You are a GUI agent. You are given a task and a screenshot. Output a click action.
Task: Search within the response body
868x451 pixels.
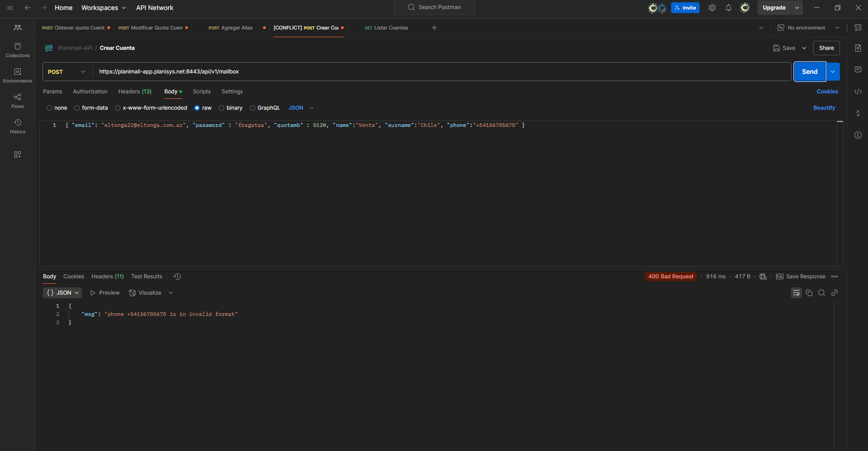tap(822, 293)
